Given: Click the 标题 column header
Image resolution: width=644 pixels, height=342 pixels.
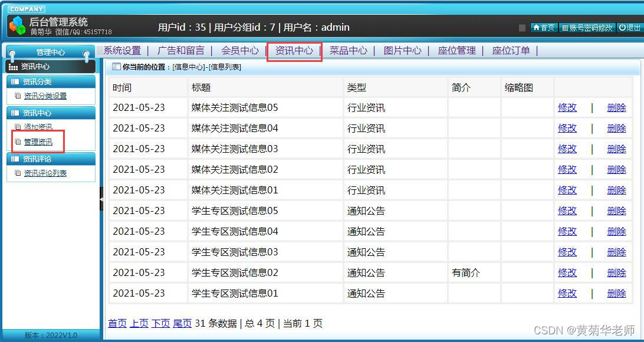Looking at the screenshot, I should click(x=201, y=87).
